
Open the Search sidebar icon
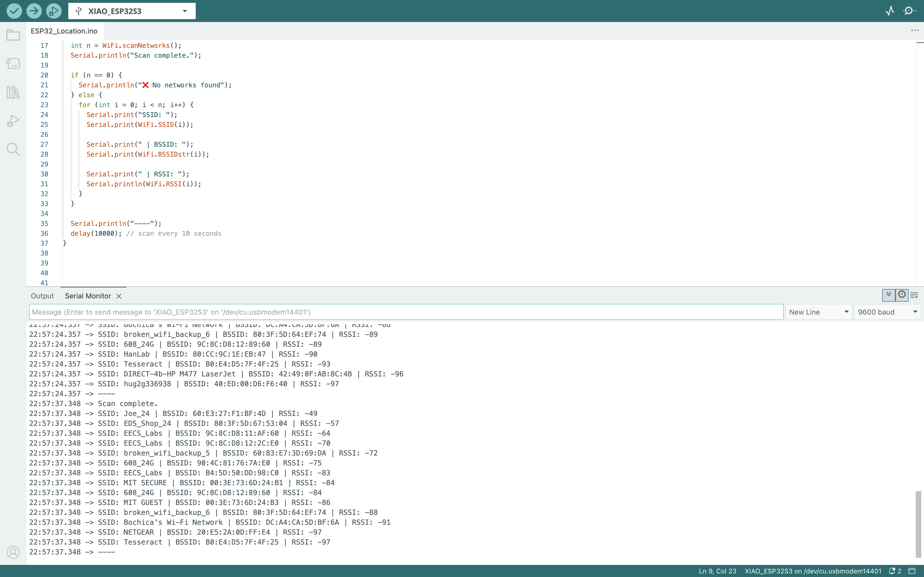(x=13, y=149)
